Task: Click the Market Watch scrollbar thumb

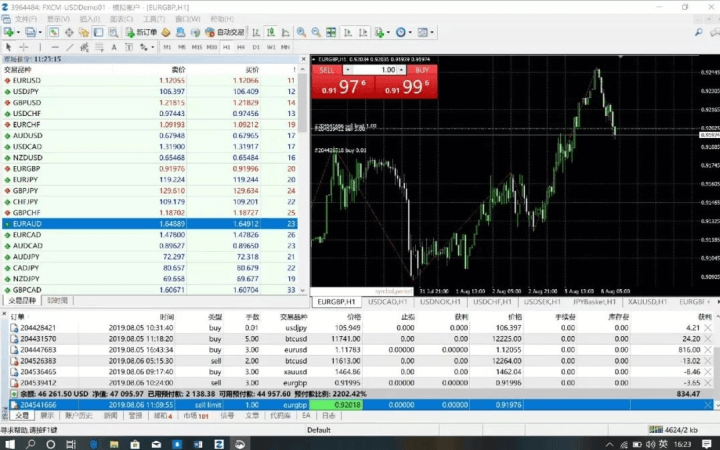Action: pyautogui.click(x=303, y=103)
